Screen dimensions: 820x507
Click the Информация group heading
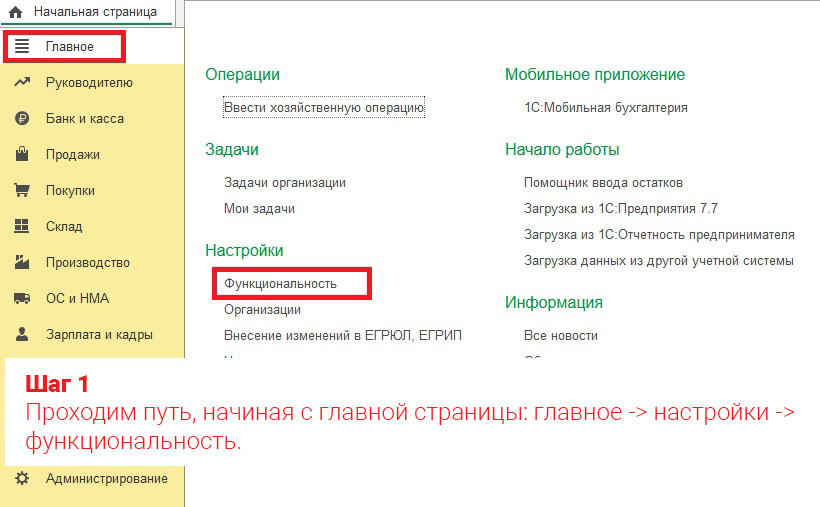click(x=554, y=302)
